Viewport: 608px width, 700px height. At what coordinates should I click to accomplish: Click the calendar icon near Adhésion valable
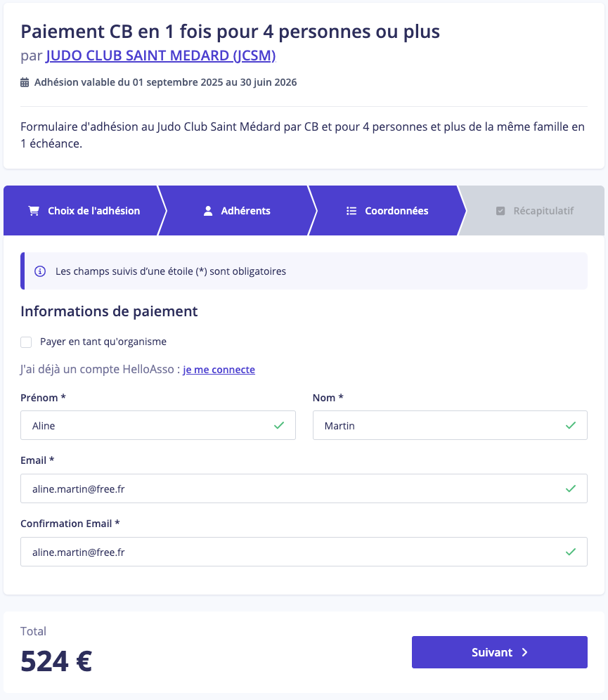point(25,83)
